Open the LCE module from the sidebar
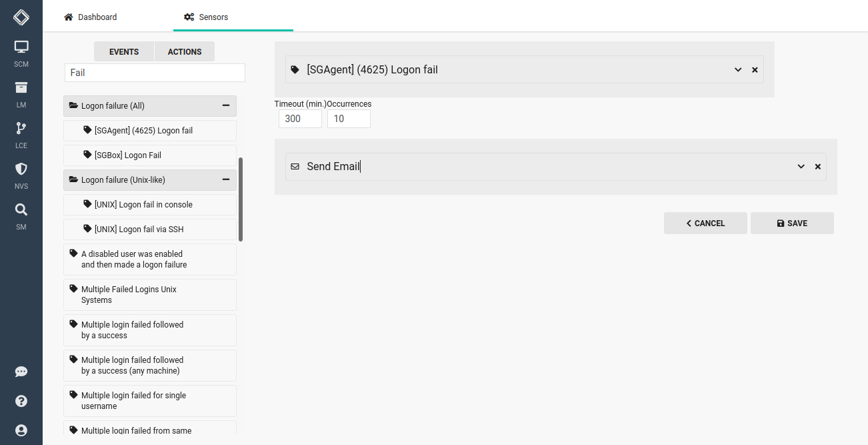Screen dimensions: 868x445 coord(21,131)
